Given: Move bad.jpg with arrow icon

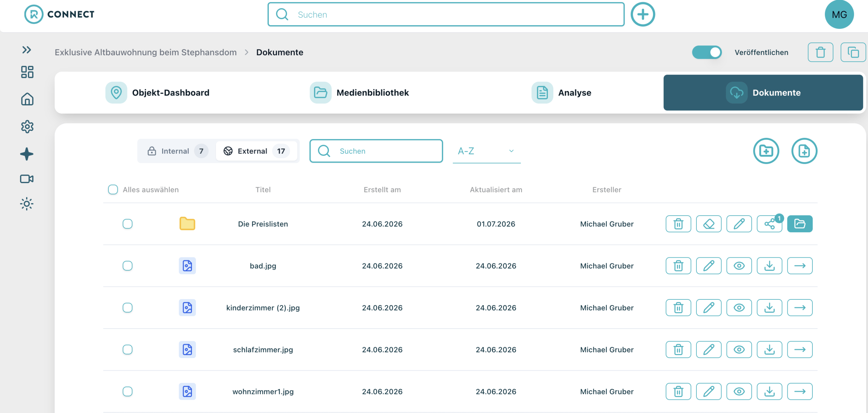Looking at the screenshot, I should pos(800,266).
